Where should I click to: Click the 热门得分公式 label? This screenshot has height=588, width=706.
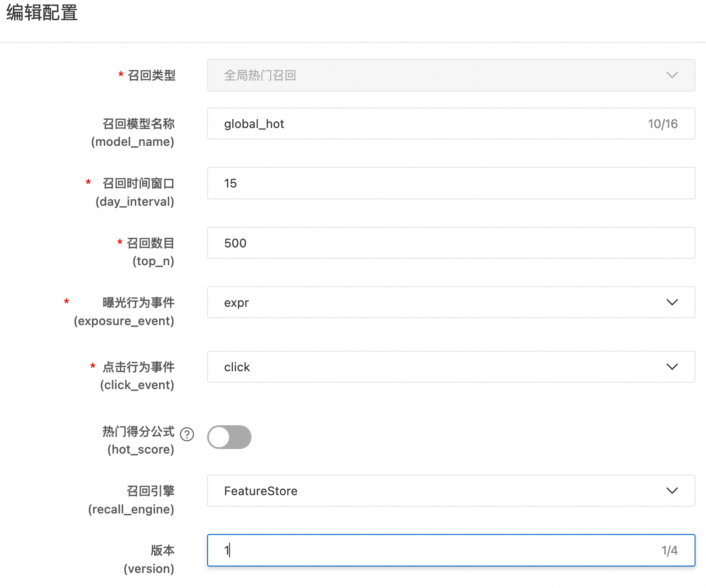click(139, 432)
